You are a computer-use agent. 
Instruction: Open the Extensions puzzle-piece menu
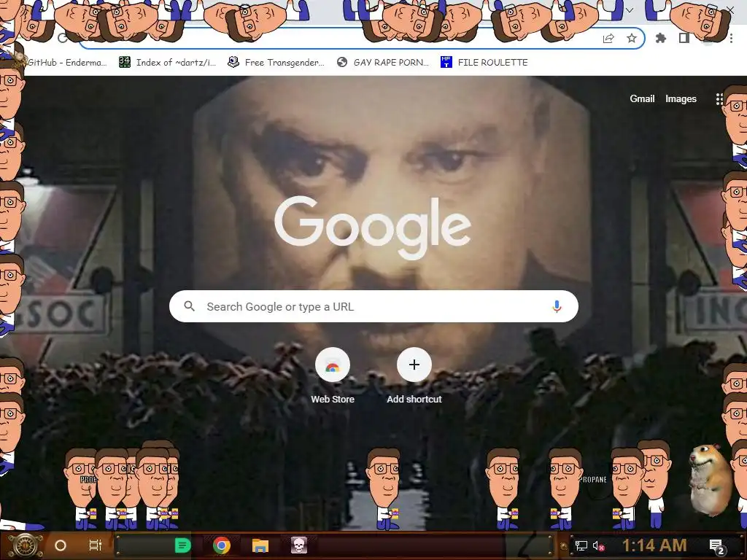coord(661,38)
